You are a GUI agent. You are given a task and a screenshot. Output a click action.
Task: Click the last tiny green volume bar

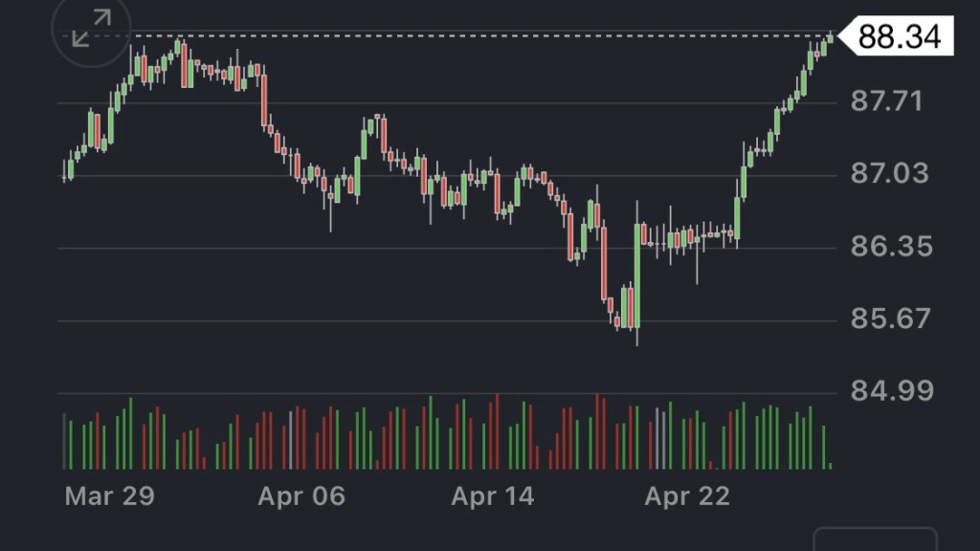pos(831,466)
